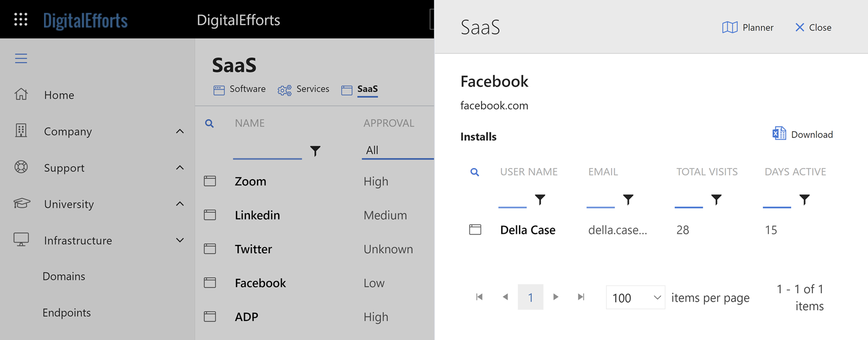
Task: Sort Installs by EMAIL column
Action: click(x=603, y=172)
